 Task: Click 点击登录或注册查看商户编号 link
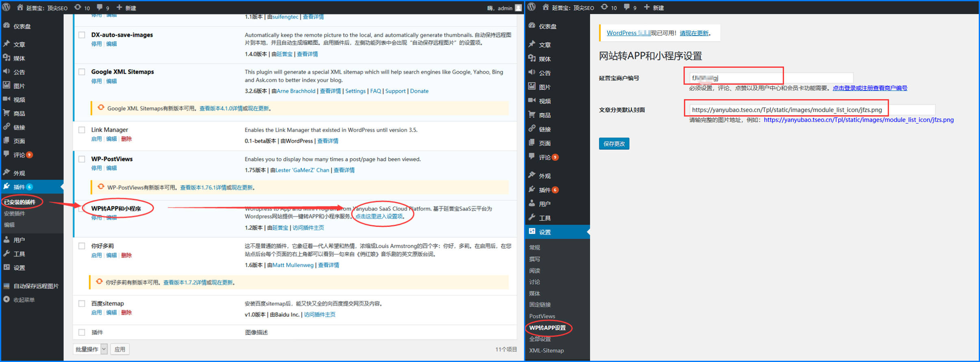[x=870, y=88]
